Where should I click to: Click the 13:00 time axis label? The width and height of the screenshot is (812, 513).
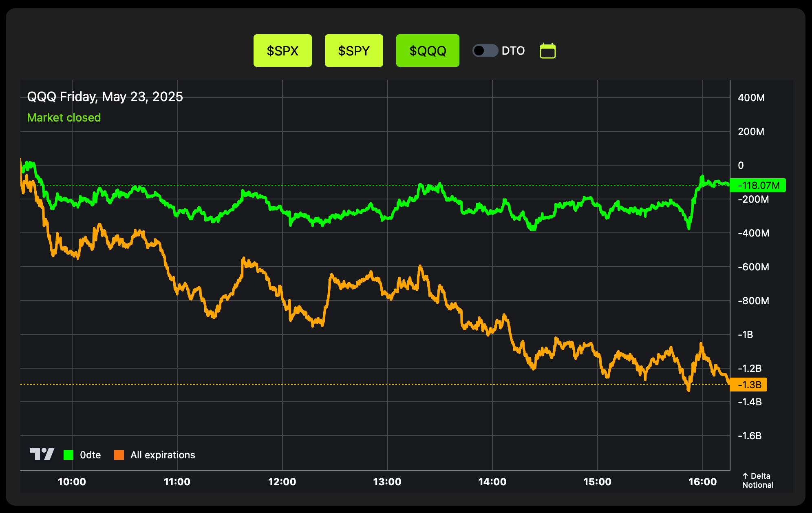[387, 482]
